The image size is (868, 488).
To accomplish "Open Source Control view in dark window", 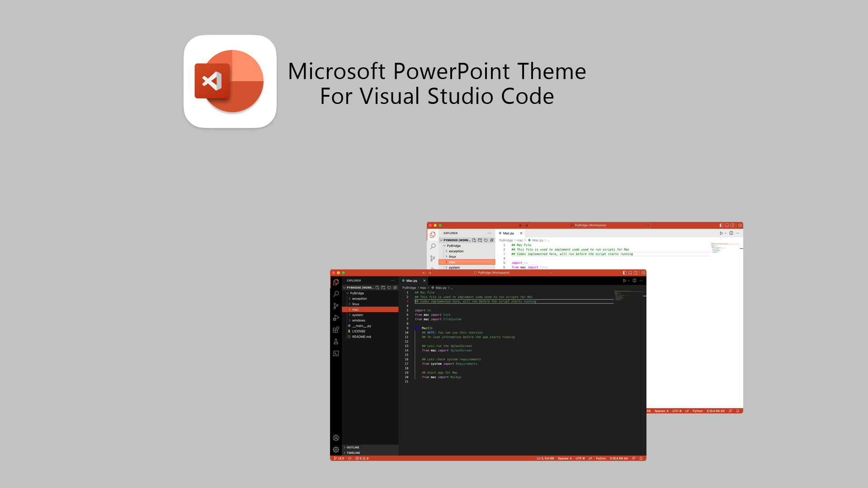I will tap(336, 306).
